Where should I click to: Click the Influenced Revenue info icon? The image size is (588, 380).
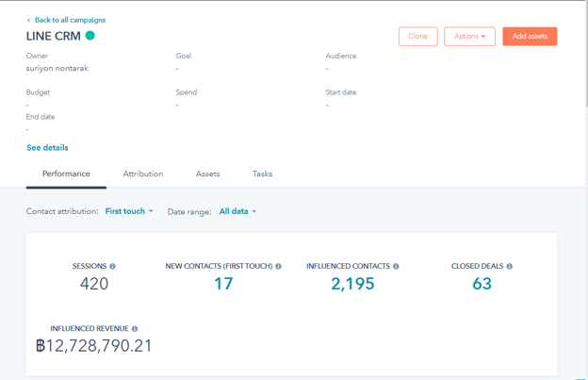click(x=135, y=329)
